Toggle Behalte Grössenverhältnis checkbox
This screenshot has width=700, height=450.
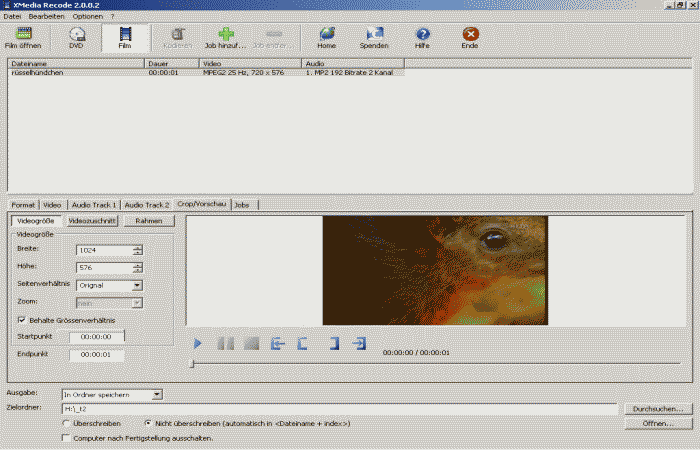(22, 320)
